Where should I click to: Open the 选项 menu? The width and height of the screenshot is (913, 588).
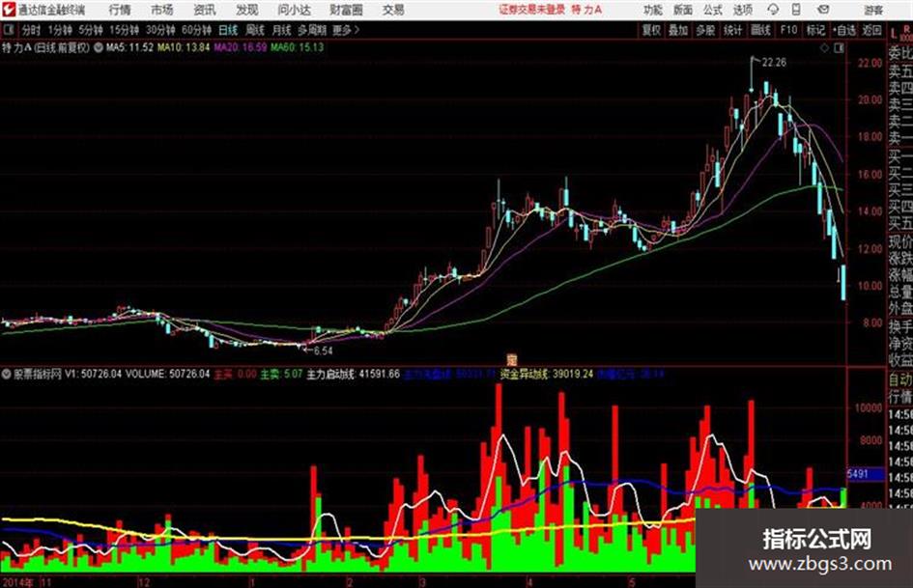(x=743, y=10)
